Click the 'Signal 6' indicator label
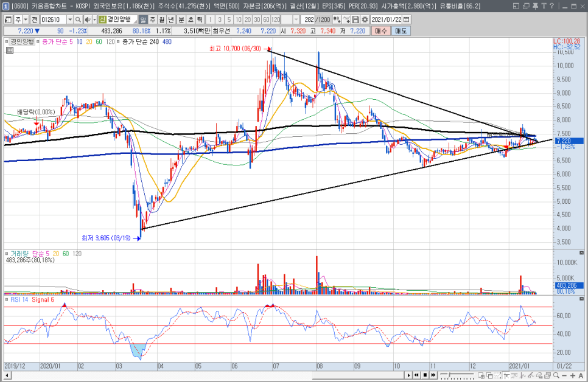This screenshot has width=588, height=382. pyautogui.click(x=43, y=299)
